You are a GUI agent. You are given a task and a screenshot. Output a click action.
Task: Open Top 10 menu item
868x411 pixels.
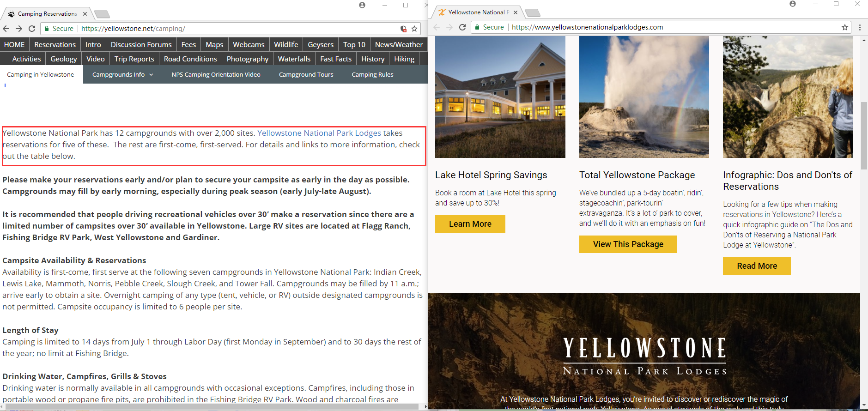[354, 45]
